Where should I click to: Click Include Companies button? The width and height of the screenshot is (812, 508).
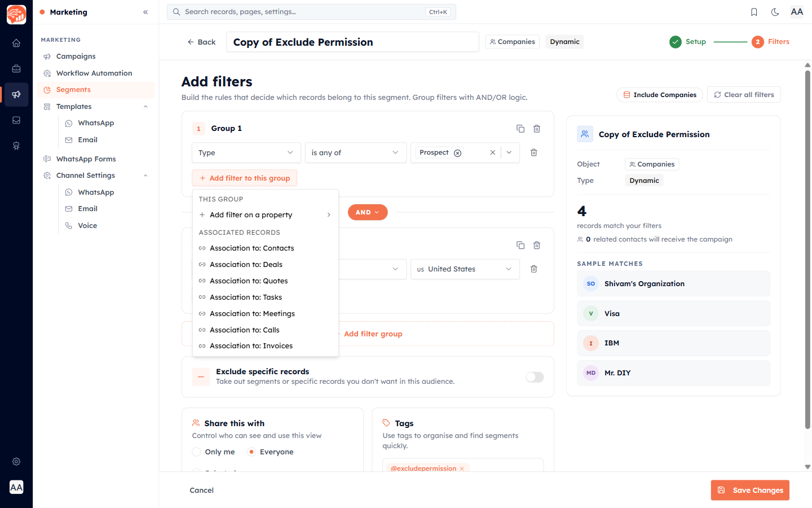[659, 95]
